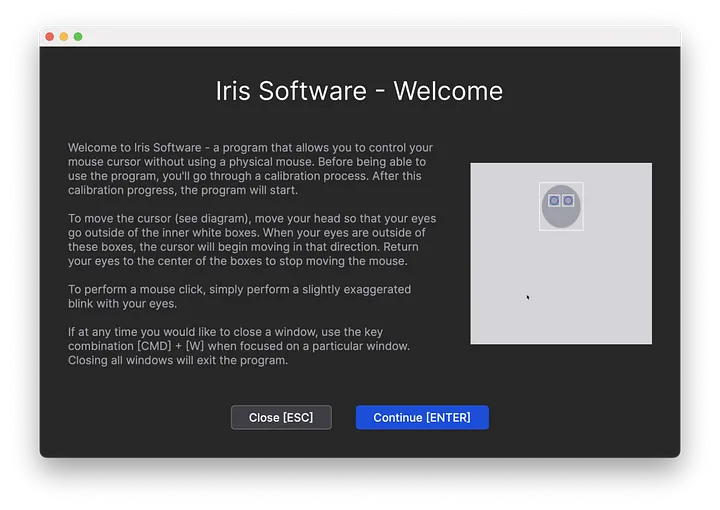Maximize the window with the green button

(x=78, y=37)
